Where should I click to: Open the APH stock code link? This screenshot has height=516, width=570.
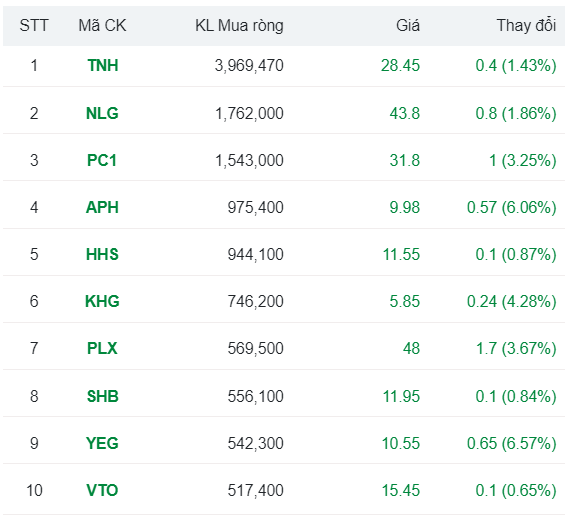point(102,208)
